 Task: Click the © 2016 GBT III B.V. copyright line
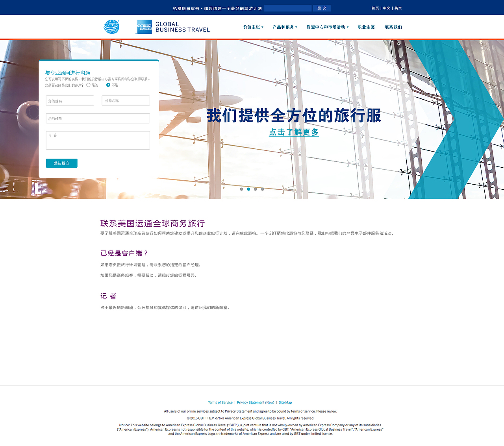(250, 418)
